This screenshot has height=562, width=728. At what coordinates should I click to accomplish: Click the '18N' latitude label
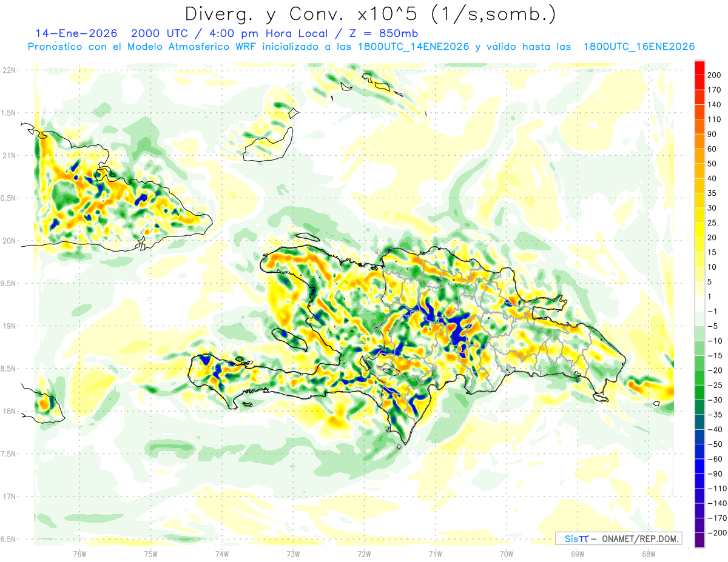click(9, 411)
